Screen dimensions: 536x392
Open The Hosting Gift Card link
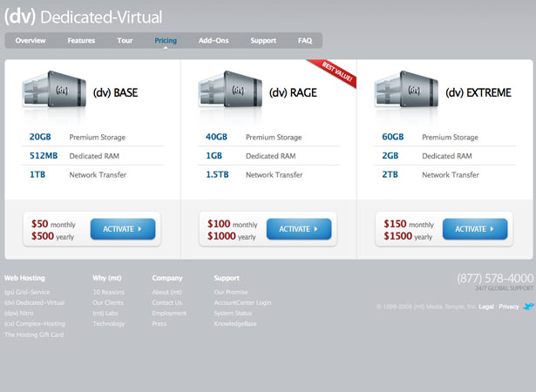[x=34, y=335]
